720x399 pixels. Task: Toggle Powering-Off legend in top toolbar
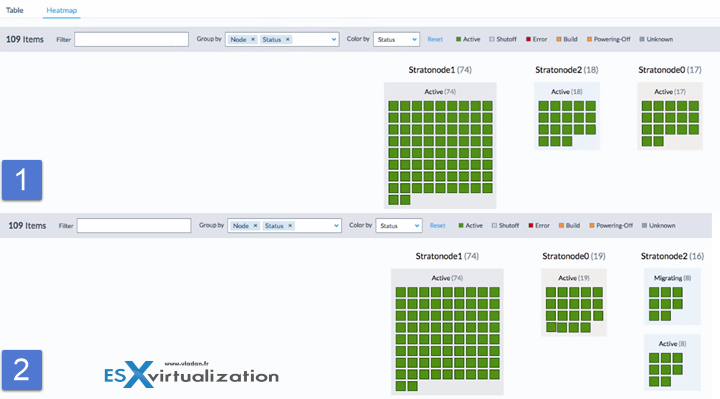click(609, 39)
